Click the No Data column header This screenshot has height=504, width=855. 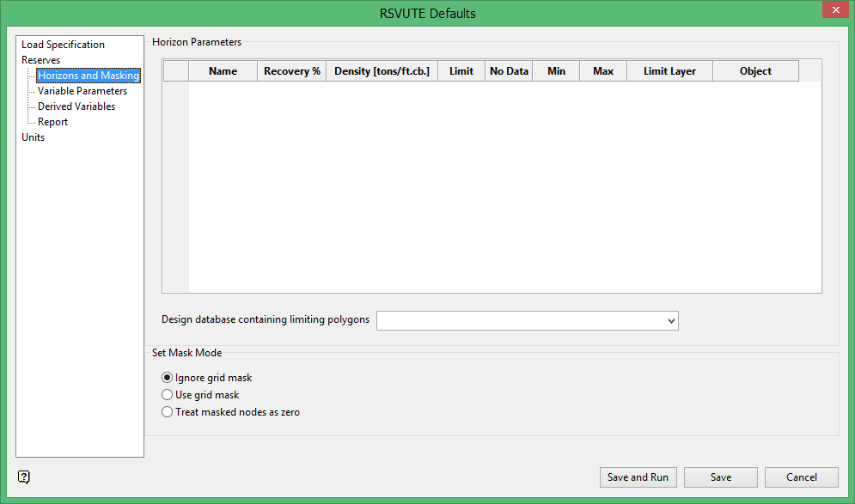click(509, 71)
